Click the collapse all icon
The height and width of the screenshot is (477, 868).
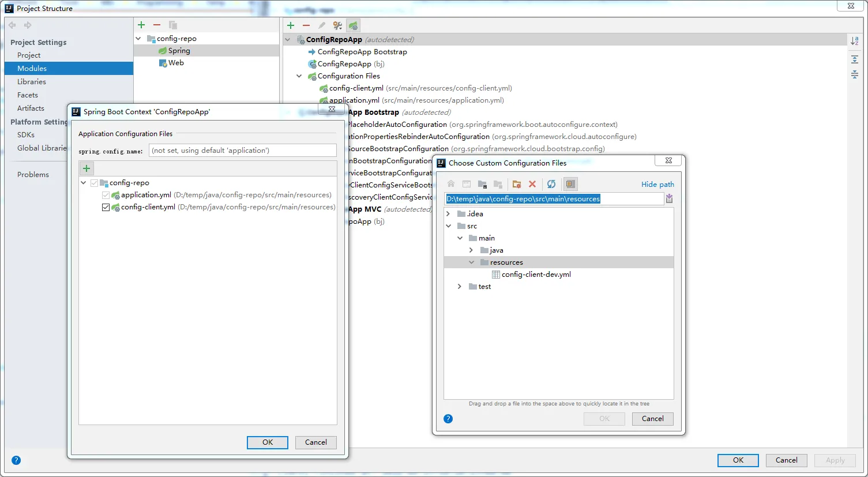point(855,74)
